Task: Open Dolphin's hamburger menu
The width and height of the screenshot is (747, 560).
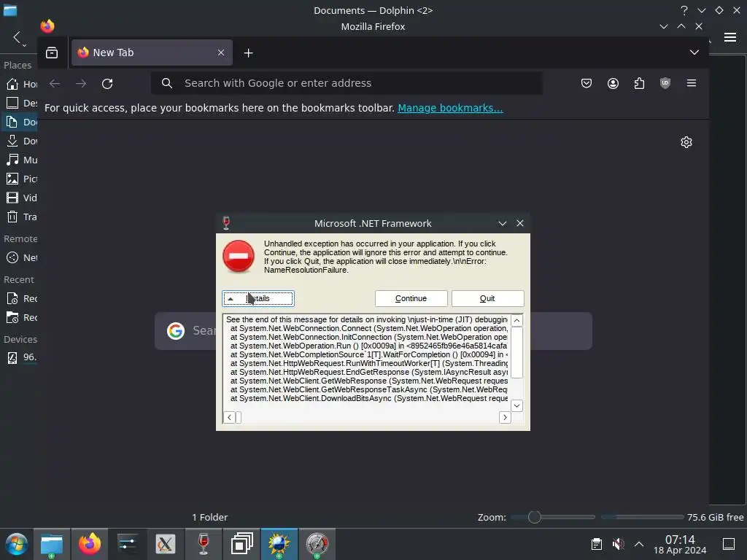Action: point(729,37)
